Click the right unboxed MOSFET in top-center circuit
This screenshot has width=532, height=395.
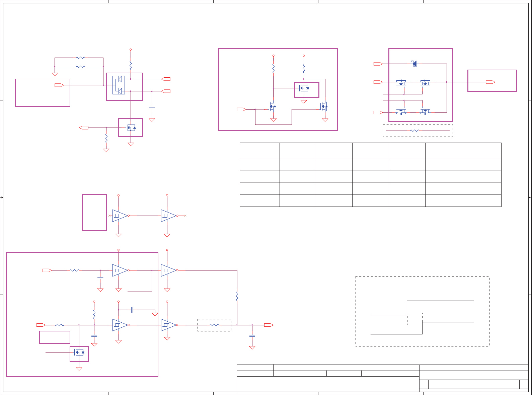(324, 107)
